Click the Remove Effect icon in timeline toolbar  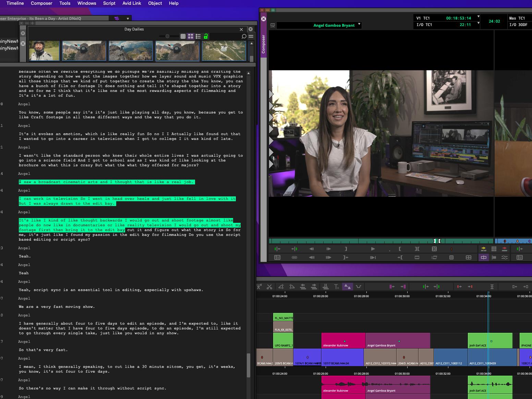tap(259, 287)
